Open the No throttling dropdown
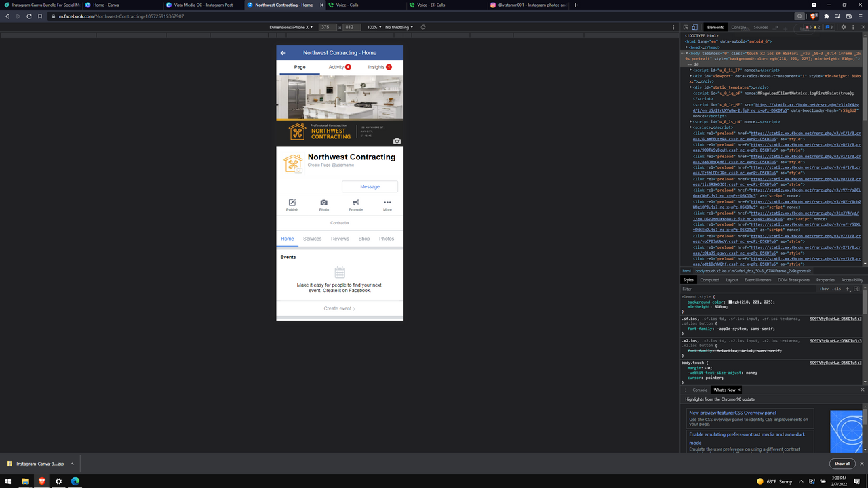This screenshot has height=488, width=868. [399, 27]
